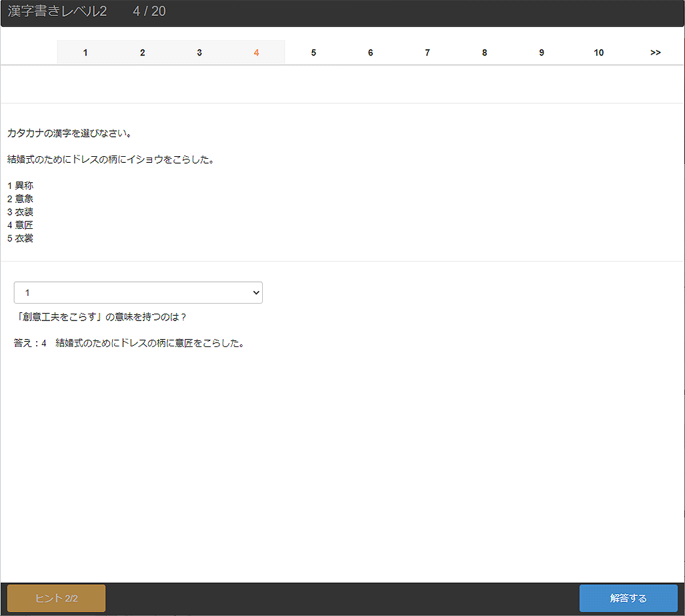The image size is (685, 616).
Task: Click instruction text カタカナの漢字を選びなさい
Action: (x=69, y=133)
